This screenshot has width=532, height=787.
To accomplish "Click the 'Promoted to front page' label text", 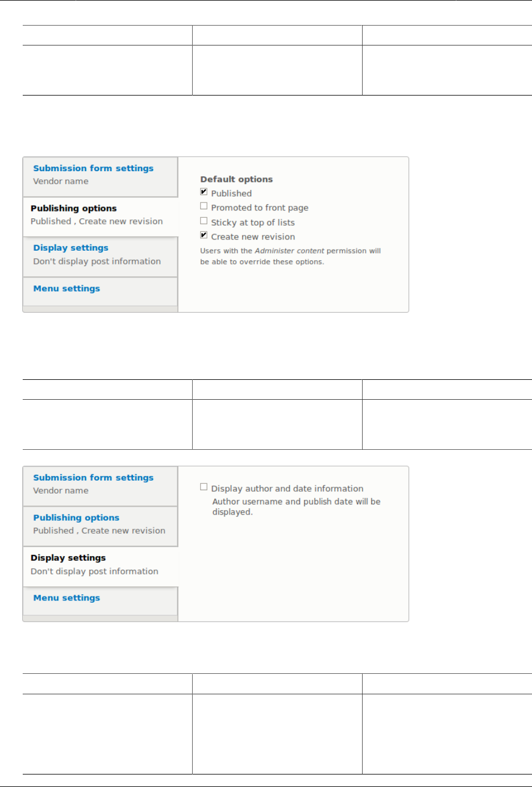I will 260,208.
